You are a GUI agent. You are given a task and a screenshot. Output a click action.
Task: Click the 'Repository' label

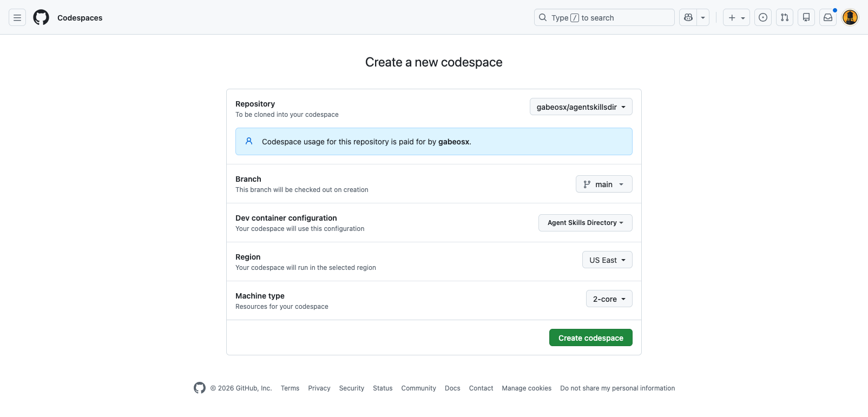(x=255, y=104)
